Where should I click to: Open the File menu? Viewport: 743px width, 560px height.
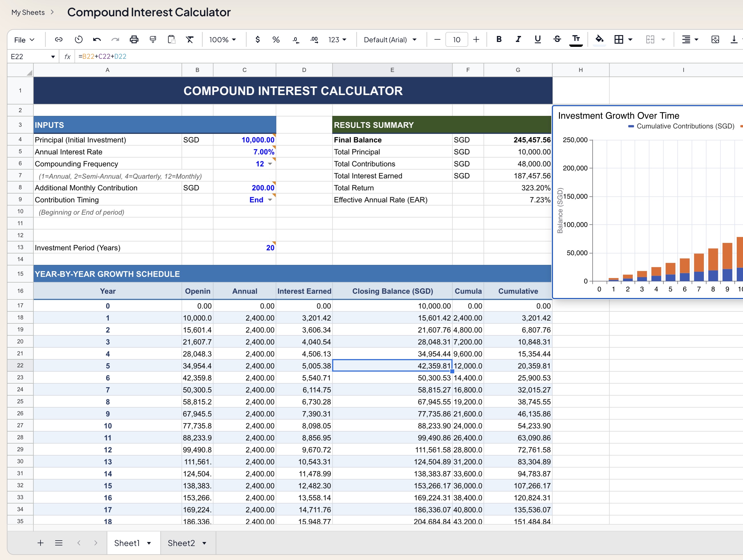(x=24, y=40)
